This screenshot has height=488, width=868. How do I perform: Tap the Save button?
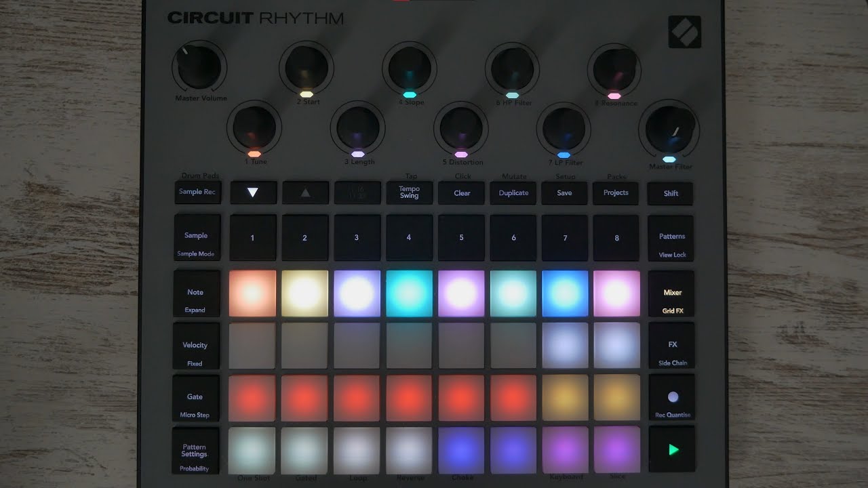coord(565,192)
